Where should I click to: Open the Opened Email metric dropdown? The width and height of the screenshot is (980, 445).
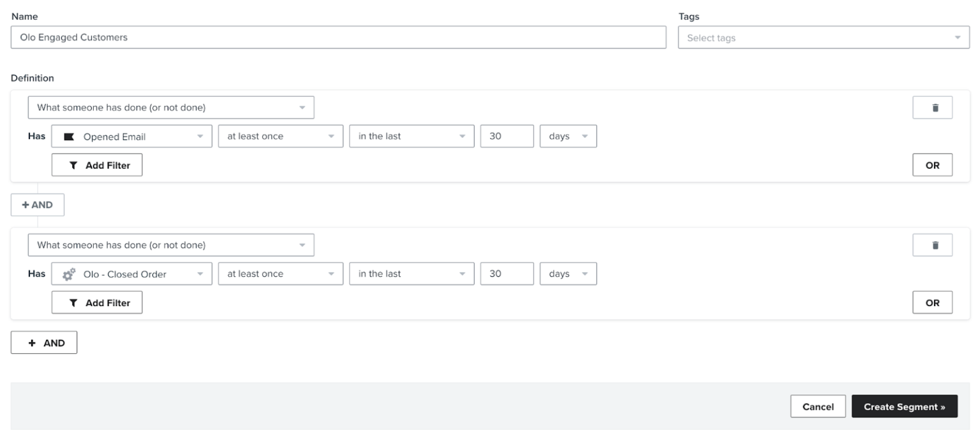click(x=131, y=136)
